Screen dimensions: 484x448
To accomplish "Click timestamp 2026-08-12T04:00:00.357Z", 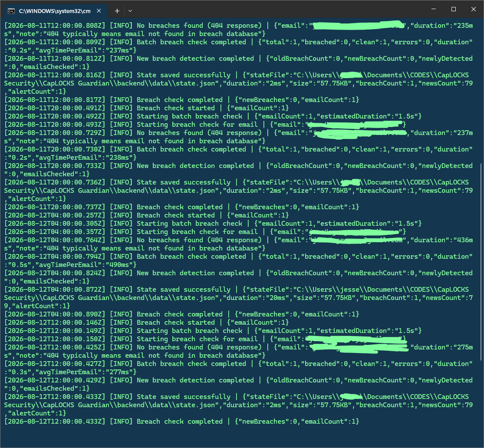I will pos(55,232).
